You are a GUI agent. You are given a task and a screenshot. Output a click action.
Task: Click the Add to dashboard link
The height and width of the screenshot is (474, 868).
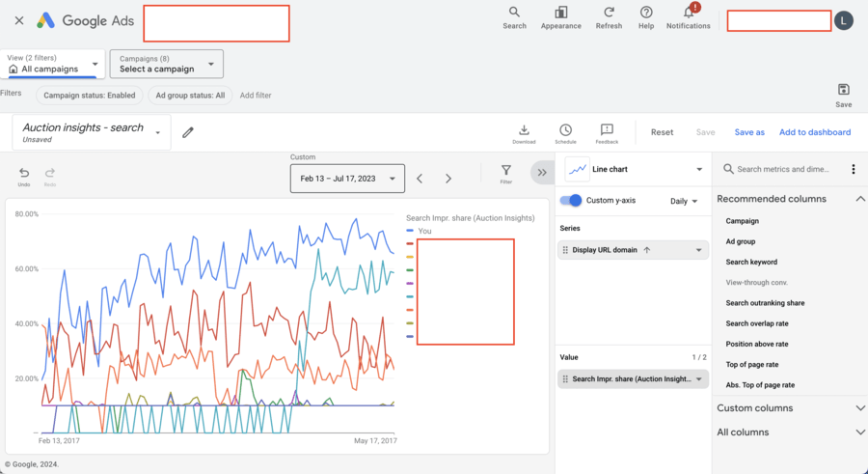[x=815, y=132]
